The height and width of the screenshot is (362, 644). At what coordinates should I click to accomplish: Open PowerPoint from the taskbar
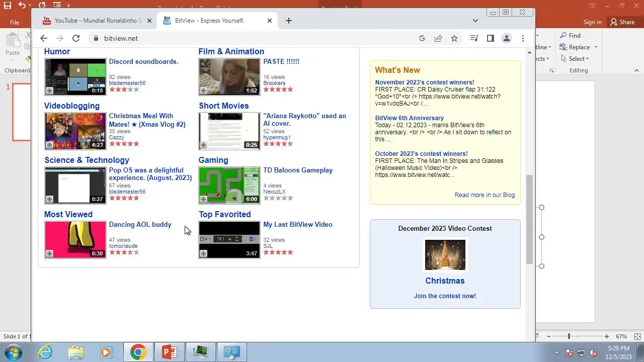click(170, 352)
